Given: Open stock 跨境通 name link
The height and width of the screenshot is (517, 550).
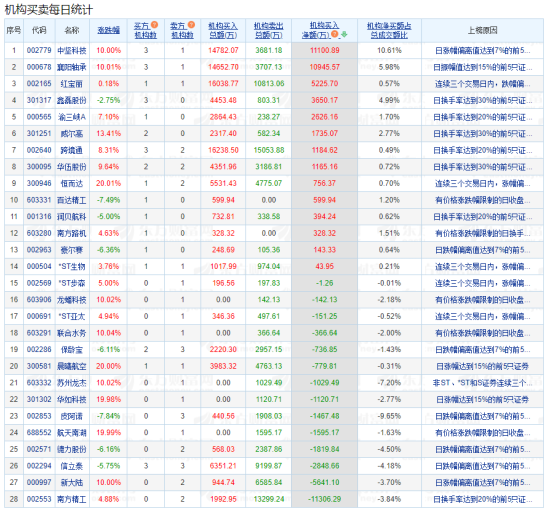Looking at the screenshot, I should [72, 150].
